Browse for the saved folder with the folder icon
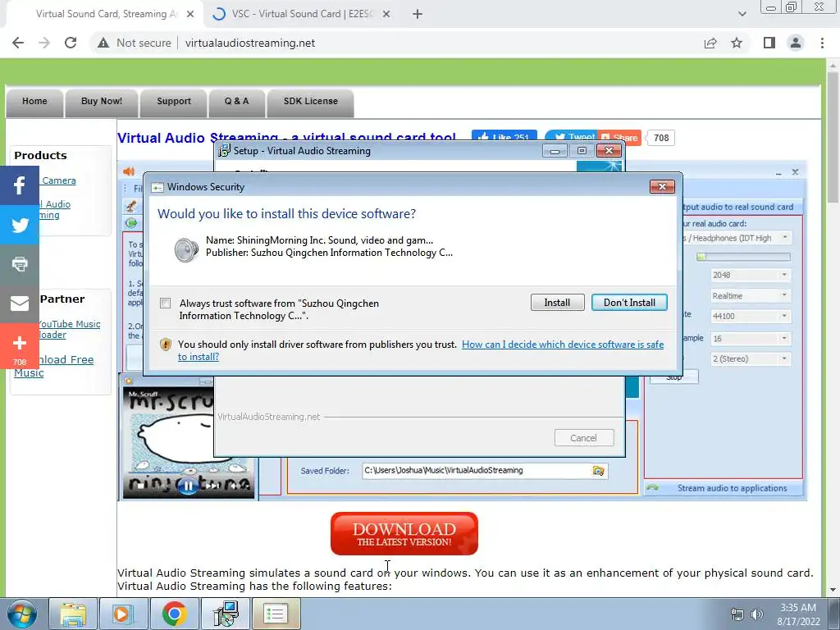The image size is (840, 630). point(598,471)
